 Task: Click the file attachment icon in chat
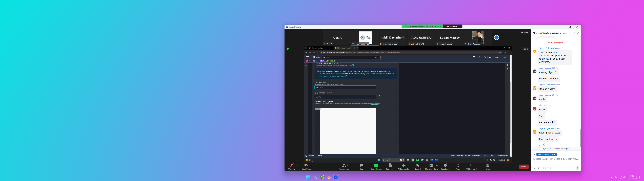pos(544,168)
